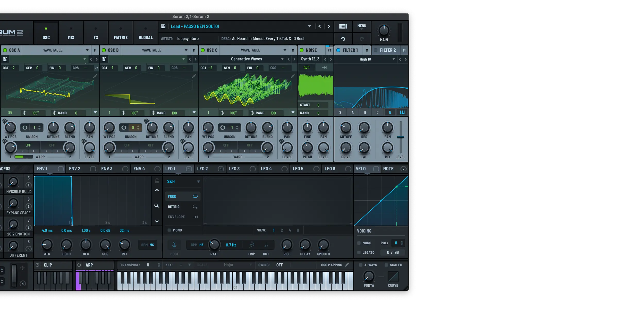Click the filter keytrack piano icon
The width and height of the screenshot is (644, 309).
[402, 113]
